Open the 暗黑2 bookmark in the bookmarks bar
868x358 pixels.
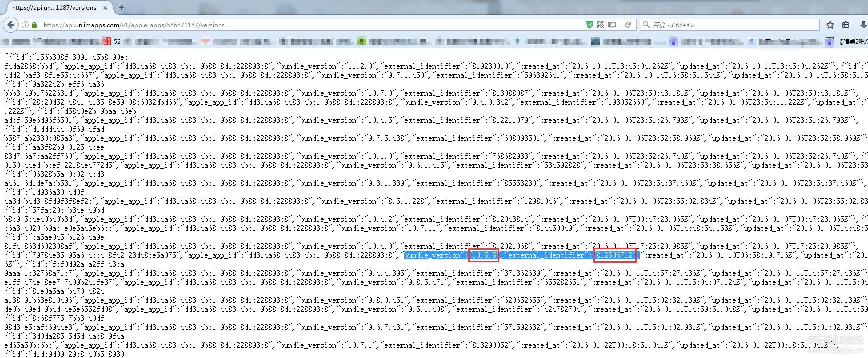(847, 41)
